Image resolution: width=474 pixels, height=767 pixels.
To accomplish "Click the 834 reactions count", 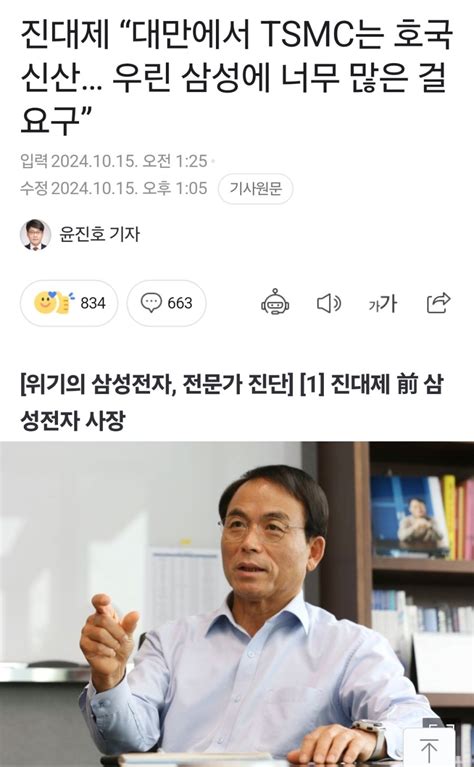I will 93,303.
